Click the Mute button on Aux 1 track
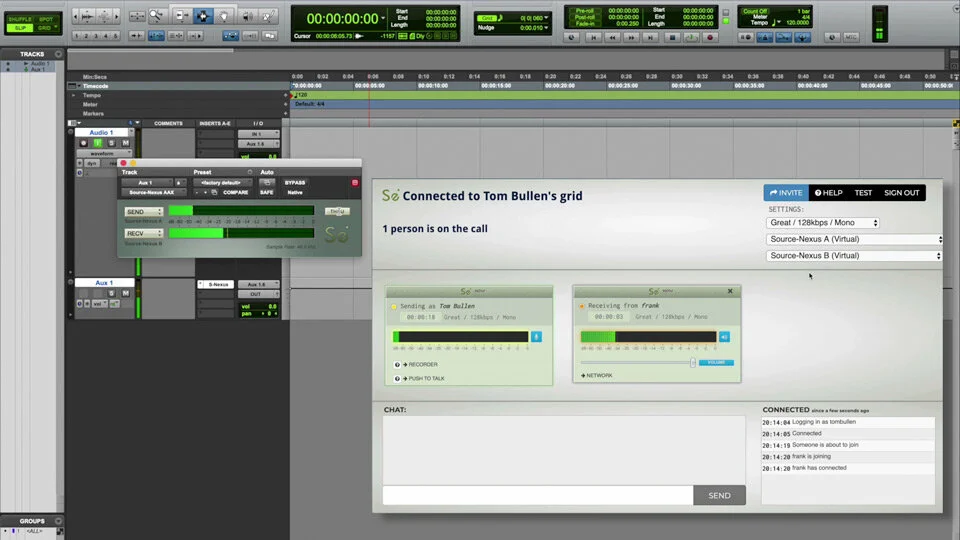This screenshot has height=540, width=960. click(126, 293)
